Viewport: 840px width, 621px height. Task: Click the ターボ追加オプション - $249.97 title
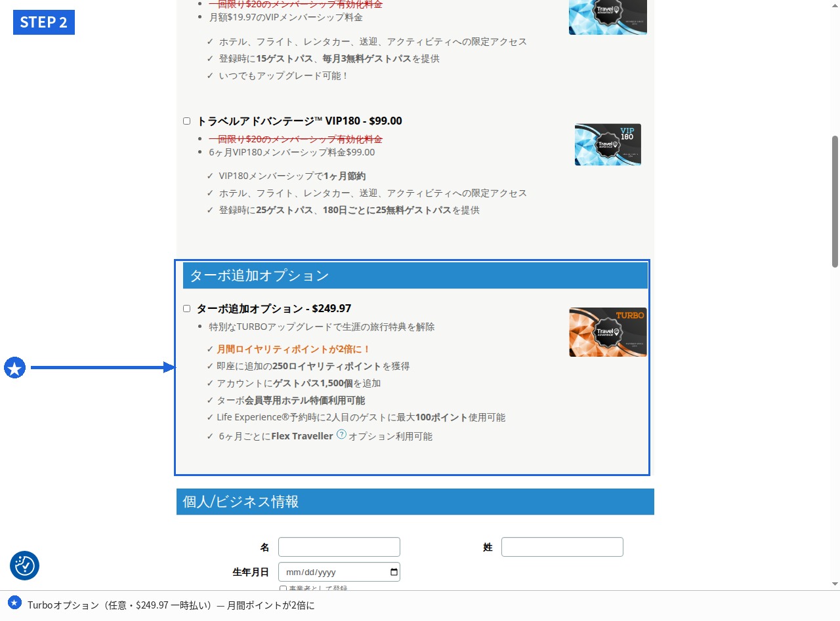click(274, 308)
